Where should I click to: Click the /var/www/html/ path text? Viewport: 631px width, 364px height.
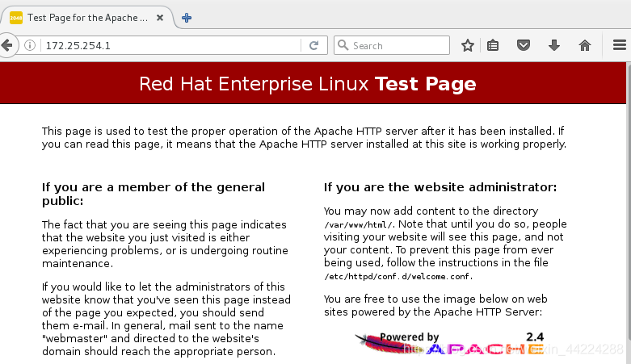(360, 225)
